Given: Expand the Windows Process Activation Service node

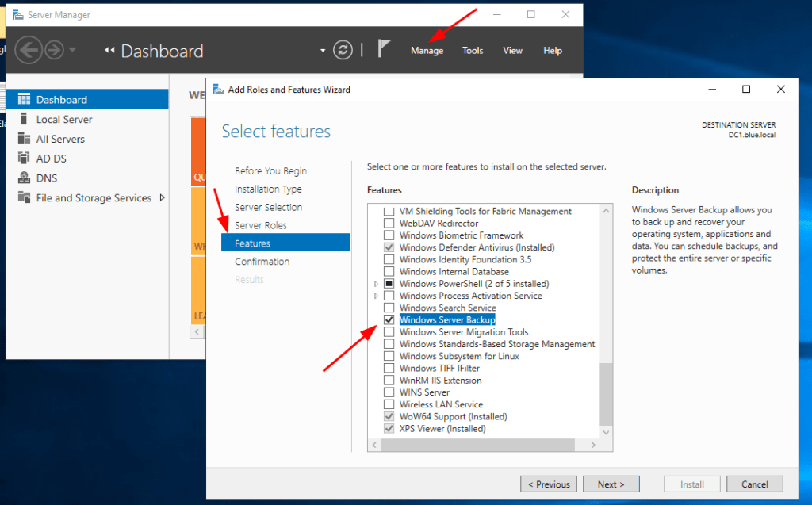Looking at the screenshot, I should 376,296.
